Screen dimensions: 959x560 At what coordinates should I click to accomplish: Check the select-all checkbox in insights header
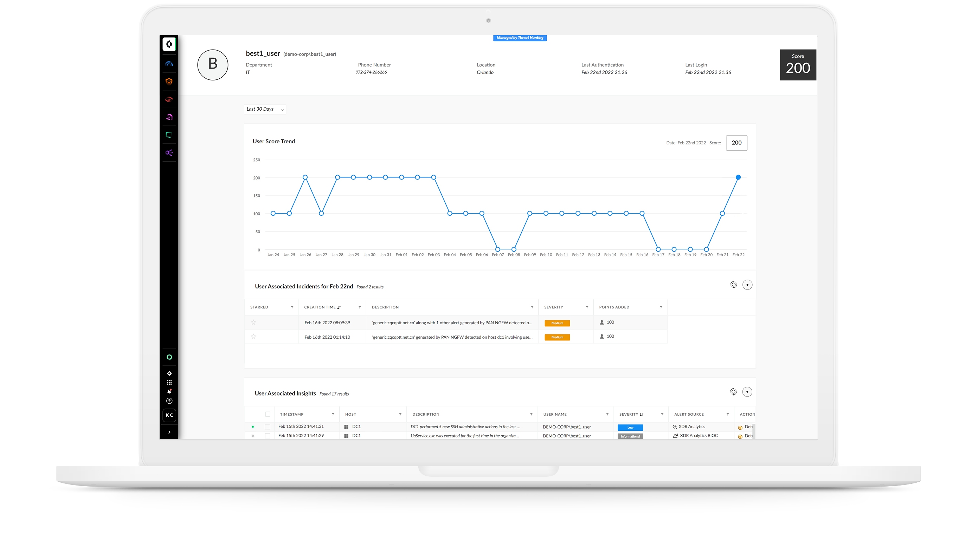pyautogui.click(x=268, y=414)
